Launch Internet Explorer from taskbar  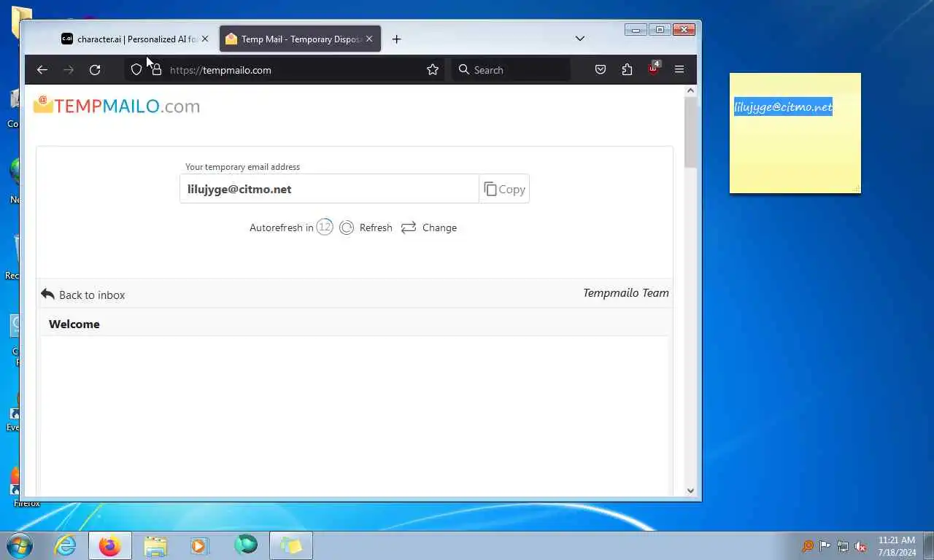pos(65,545)
